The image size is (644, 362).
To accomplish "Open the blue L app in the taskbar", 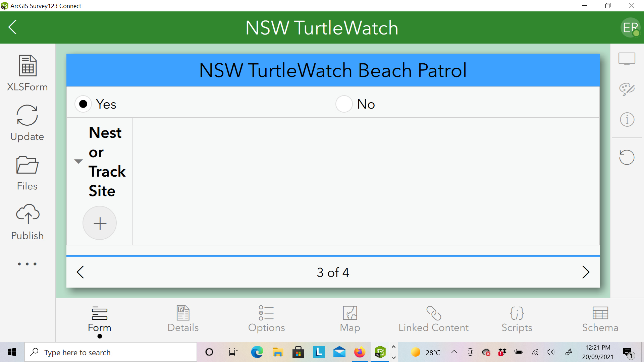I will 319,352.
